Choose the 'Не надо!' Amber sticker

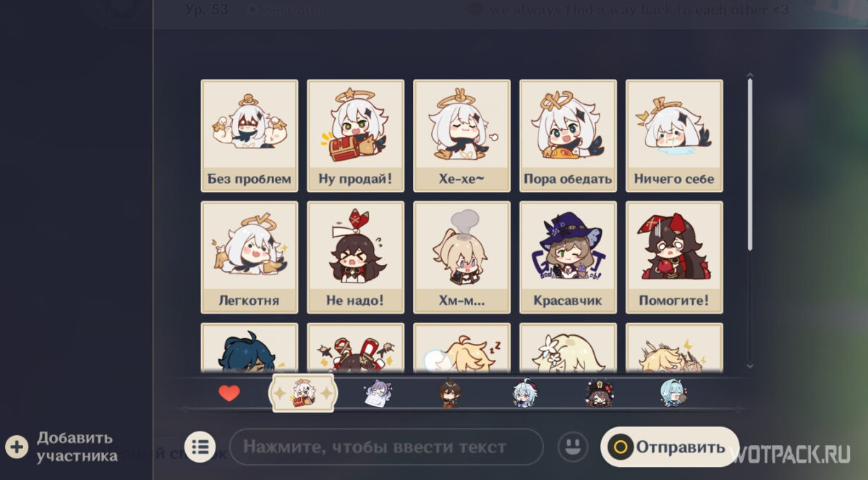[355, 257]
